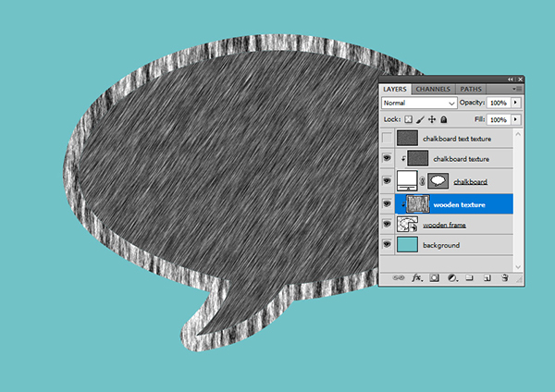Viewport: 555px width, 392px height.
Task: Click the chalkboard vector mask thumbnail
Action: click(438, 181)
